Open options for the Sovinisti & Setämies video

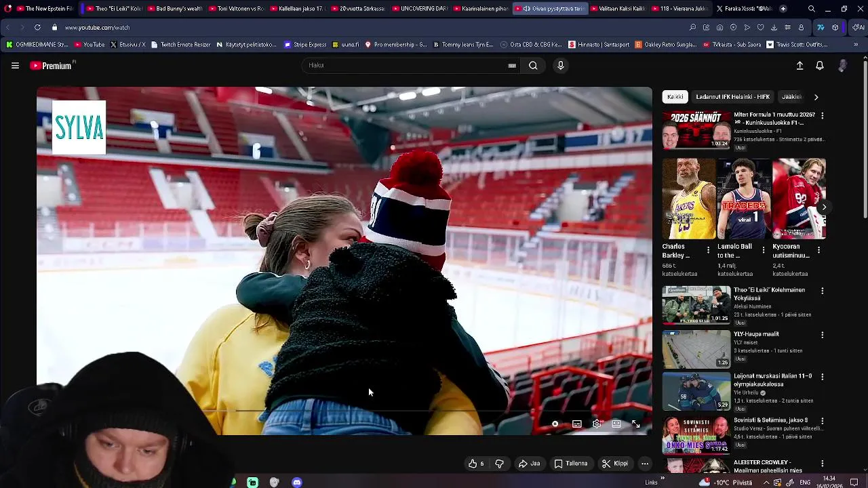coord(823,421)
